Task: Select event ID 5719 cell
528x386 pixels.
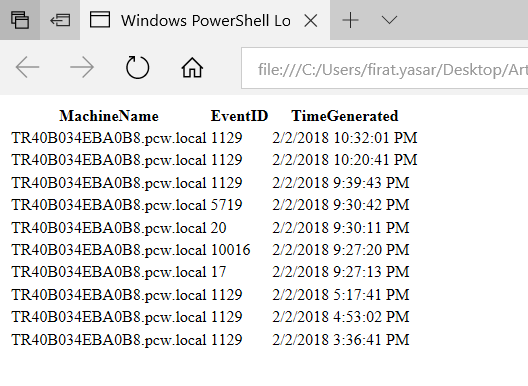Action: click(x=227, y=205)
